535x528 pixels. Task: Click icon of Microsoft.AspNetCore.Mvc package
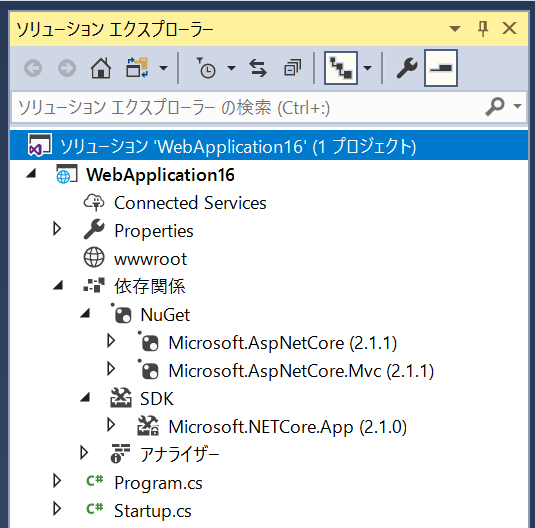point(148,370)
